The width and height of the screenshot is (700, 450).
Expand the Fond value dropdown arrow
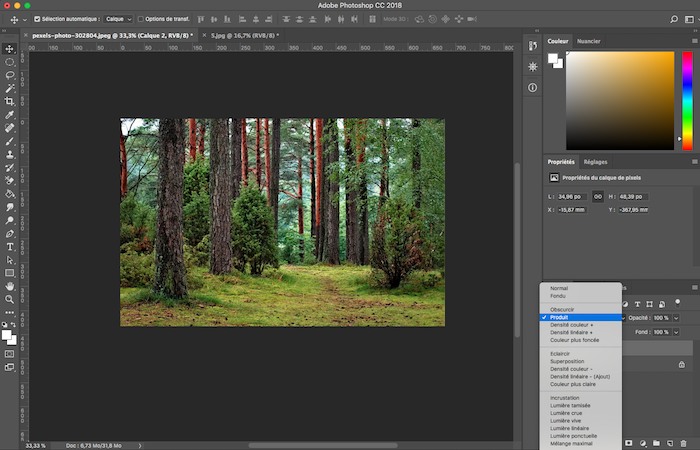click(676, 332)
